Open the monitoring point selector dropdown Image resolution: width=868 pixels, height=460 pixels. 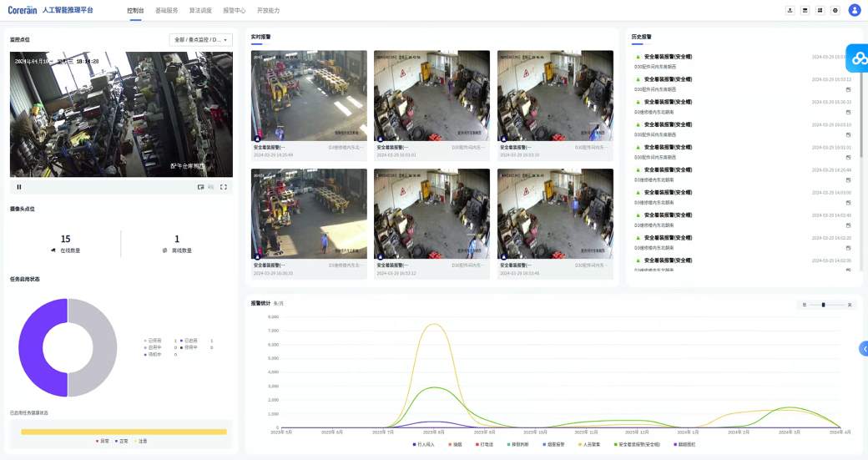(201, 40)
